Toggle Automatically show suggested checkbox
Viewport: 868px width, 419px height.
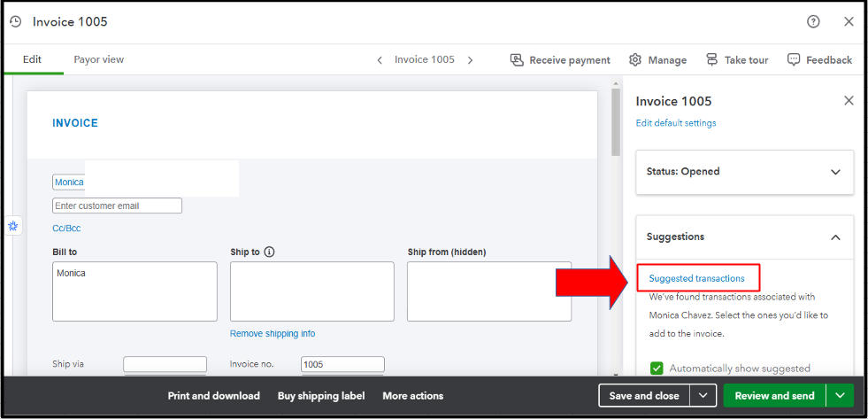(657, 369)
